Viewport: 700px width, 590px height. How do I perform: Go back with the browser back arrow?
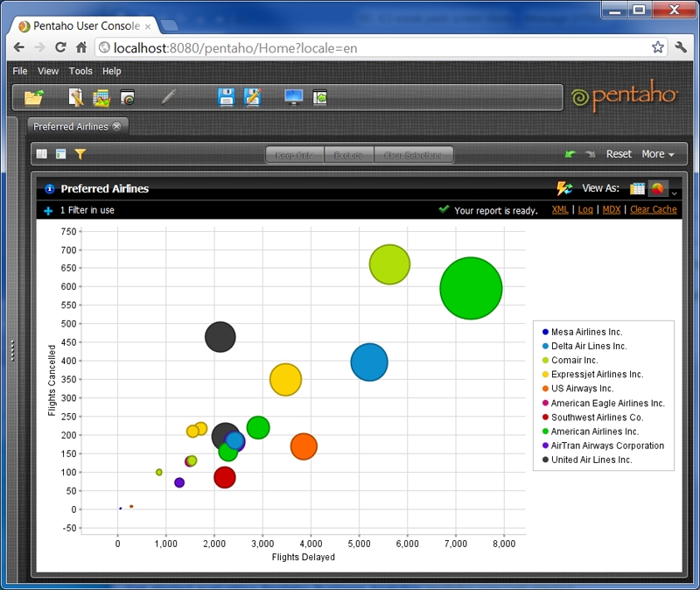coord(18,47)
